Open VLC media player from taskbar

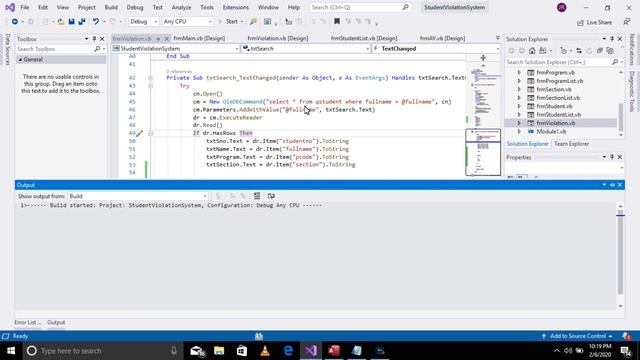(265, 351)
